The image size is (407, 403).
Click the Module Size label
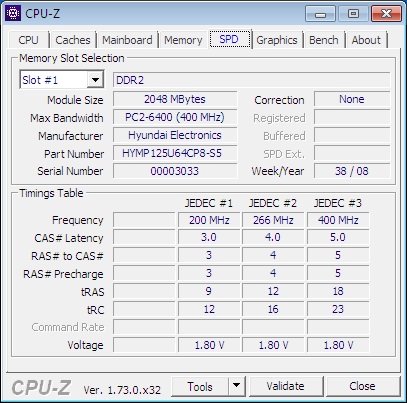click(x=75, y=100)
